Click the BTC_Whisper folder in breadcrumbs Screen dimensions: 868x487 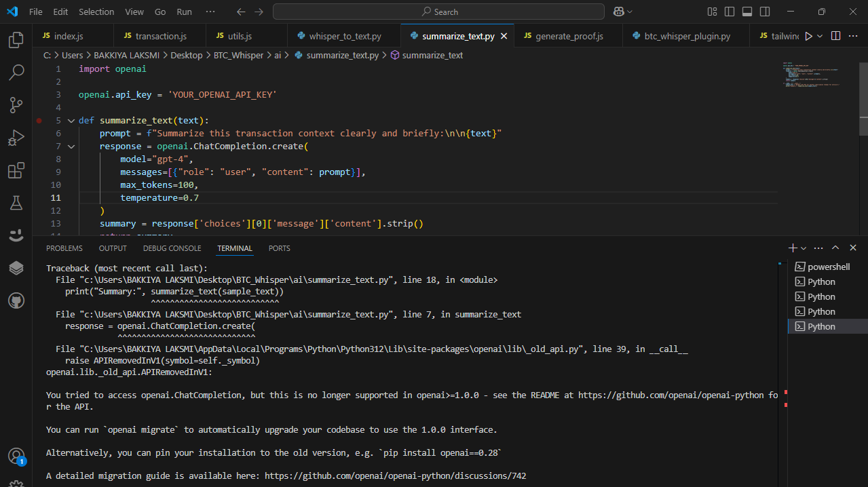pos(238,55)
